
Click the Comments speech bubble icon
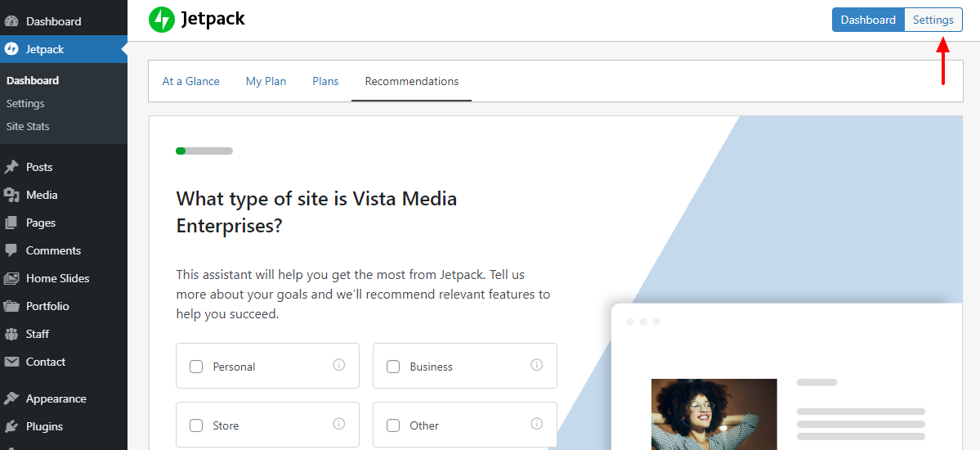(x=11, y=250)
